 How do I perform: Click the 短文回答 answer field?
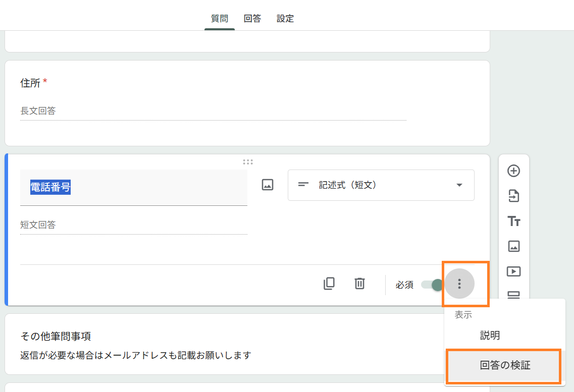click(x=101, y=225)
